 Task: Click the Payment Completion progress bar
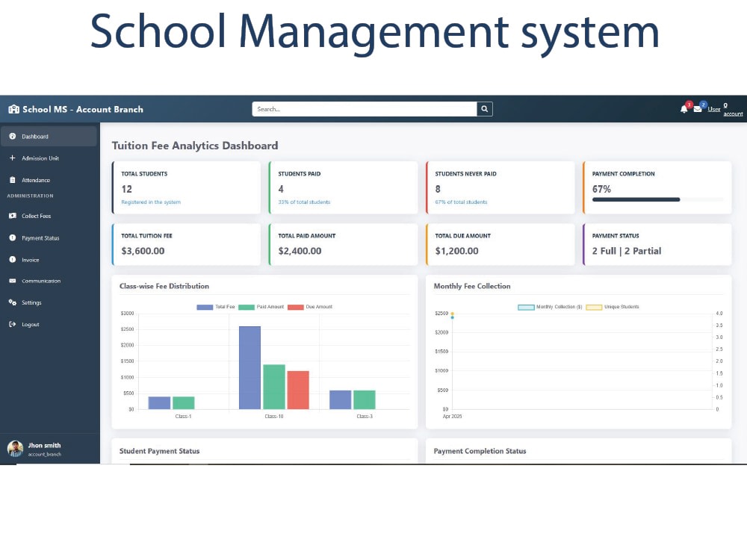(657, 199)
